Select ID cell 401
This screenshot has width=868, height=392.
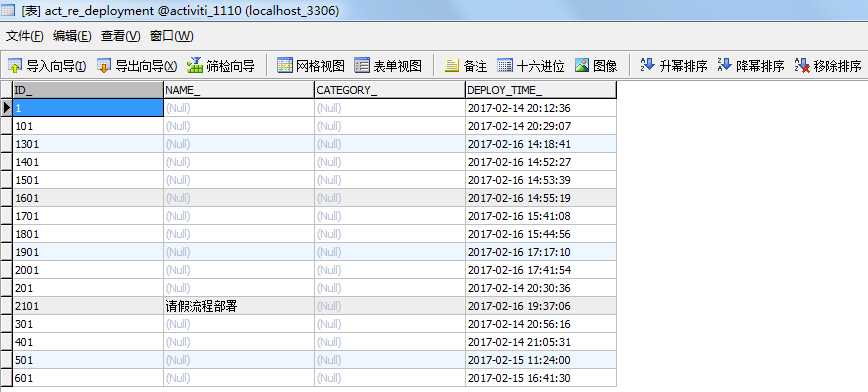click(87, 342)
